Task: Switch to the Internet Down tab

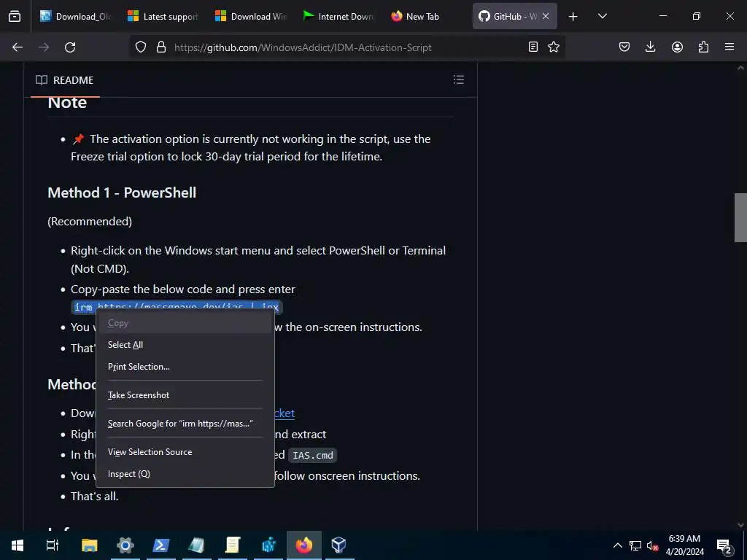Action: coord(338,16)
